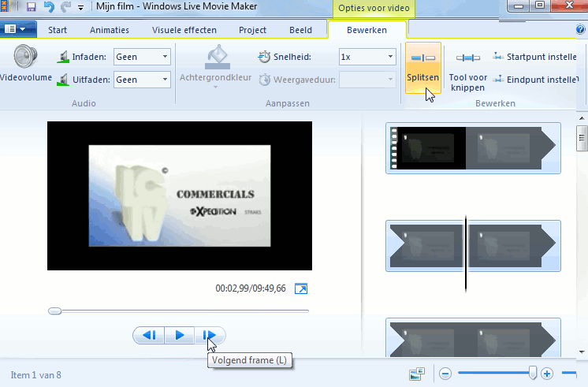
Task: Click the Opties voor video contextual tab header
Action: (x=374, y=8)
